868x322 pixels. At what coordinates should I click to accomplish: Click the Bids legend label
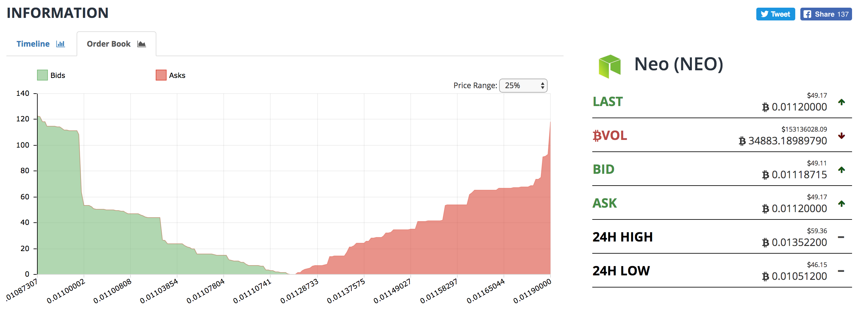coord(58,75)
